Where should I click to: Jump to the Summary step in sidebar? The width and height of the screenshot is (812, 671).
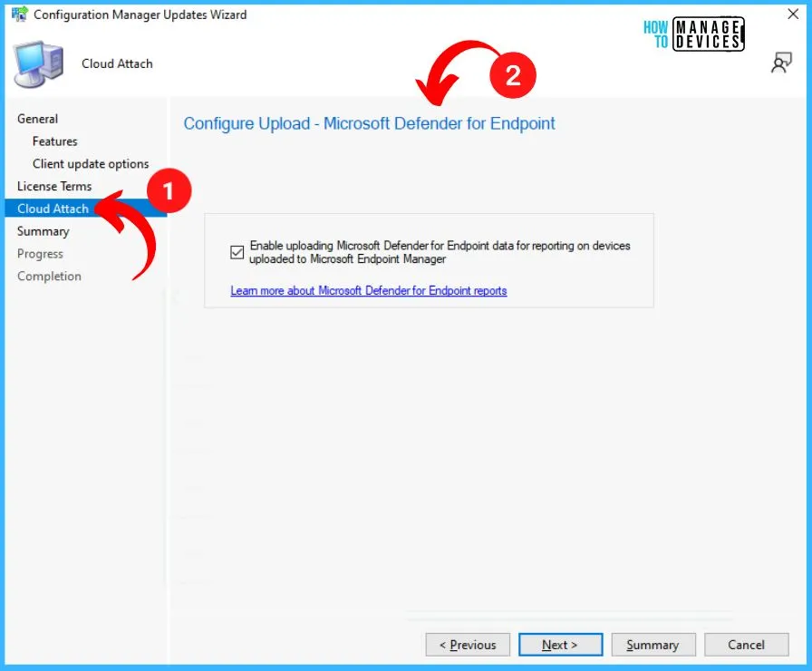(x=43, y=231)
